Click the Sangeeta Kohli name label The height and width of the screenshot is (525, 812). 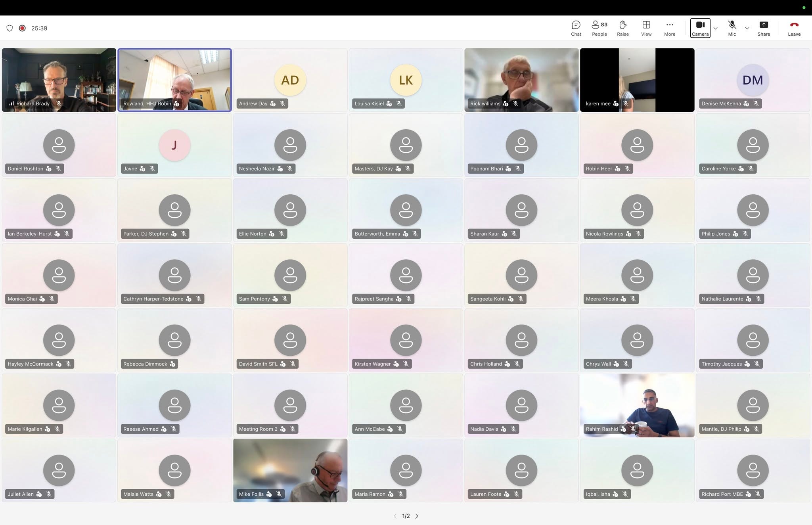tap(488, 299)
